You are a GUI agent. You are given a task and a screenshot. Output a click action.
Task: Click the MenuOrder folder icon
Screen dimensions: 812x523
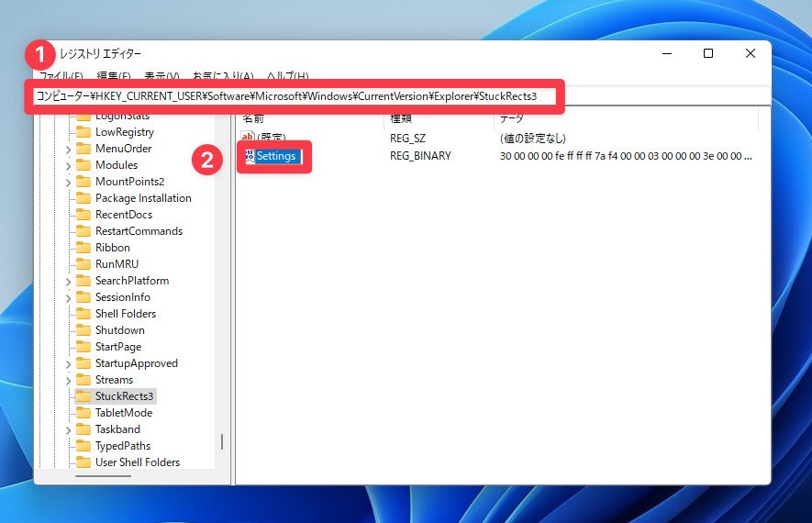point(83,149)
